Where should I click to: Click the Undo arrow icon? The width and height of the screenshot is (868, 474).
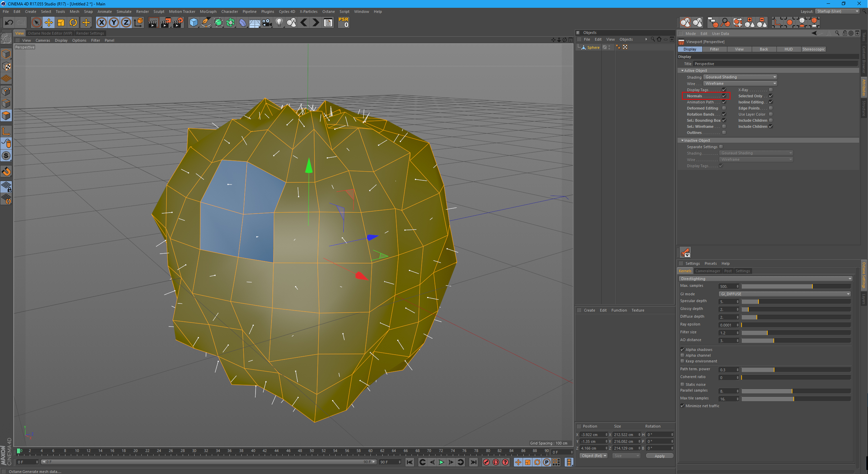click(x=9, y=23)
